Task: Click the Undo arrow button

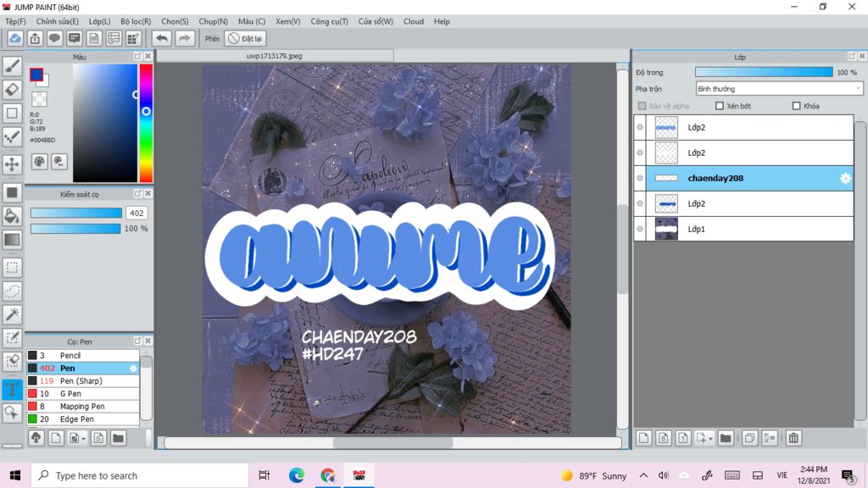Action: click(x=162, y=38)
